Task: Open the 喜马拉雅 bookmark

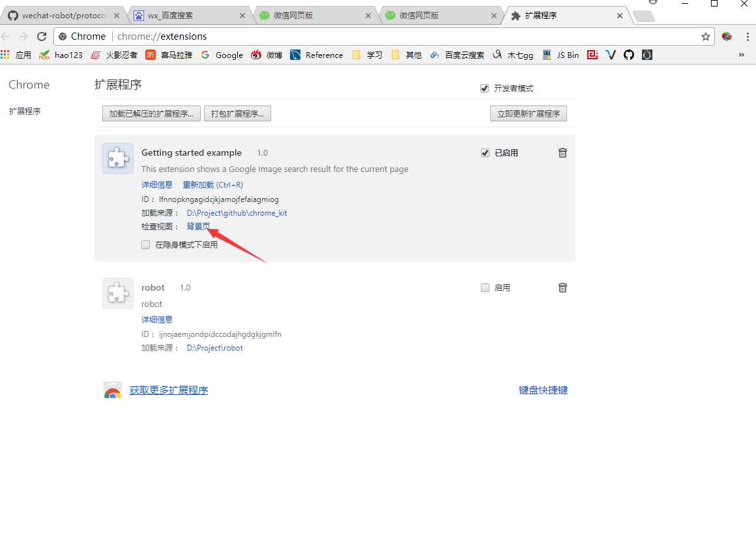Action: pyautogui.click(x=169, y=55)
